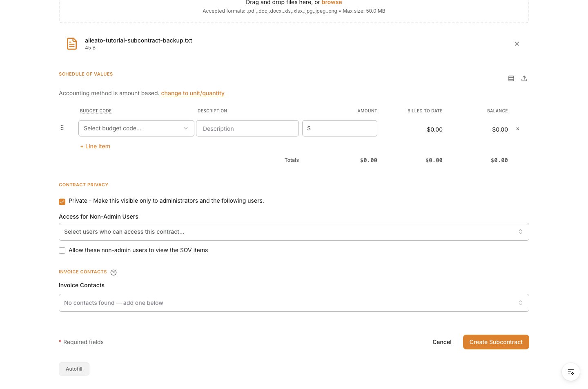Delete the line item row with the x icon

518,129
